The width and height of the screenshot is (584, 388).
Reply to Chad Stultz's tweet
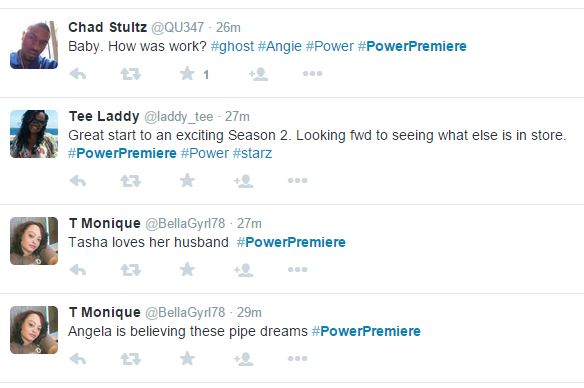click(78, 74)
